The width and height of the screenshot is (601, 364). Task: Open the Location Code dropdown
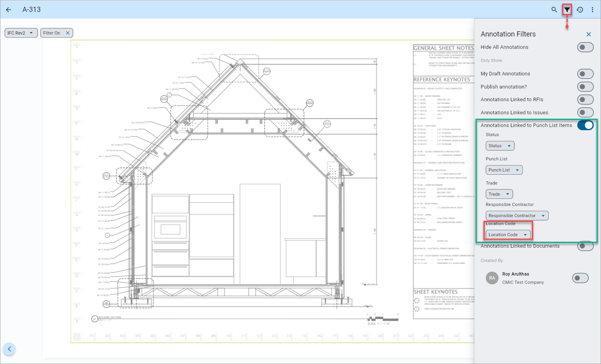click(x=508, y=235)
